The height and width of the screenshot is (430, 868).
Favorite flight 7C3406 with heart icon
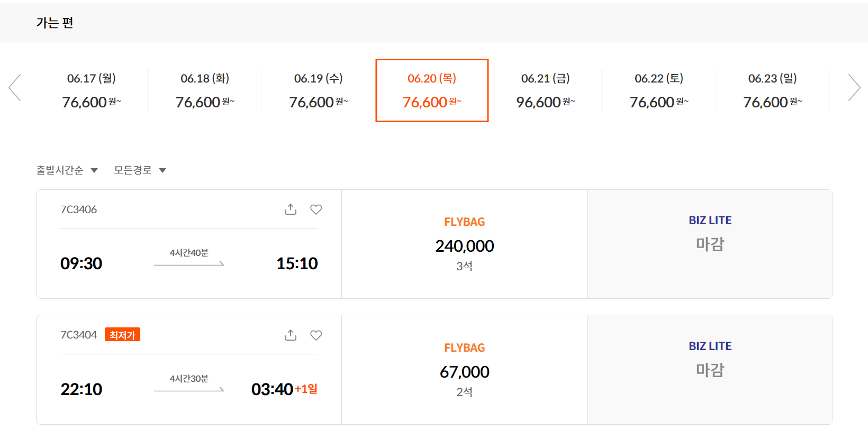click(316, 209)
